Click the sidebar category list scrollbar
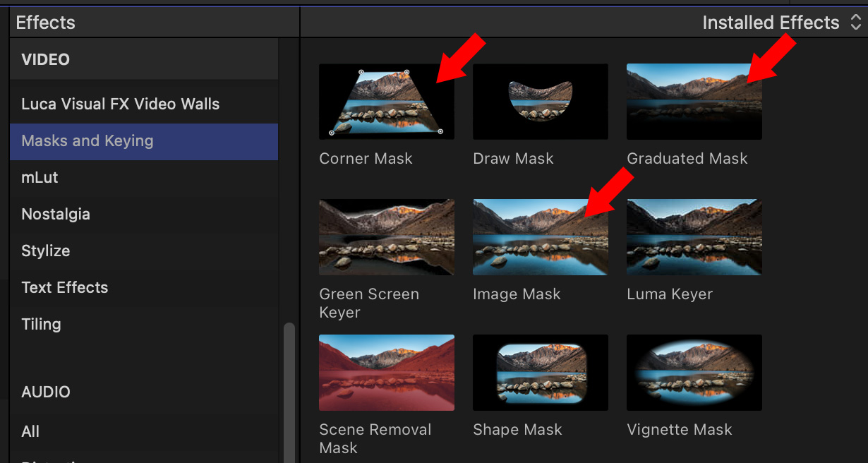 pos(289,392)
